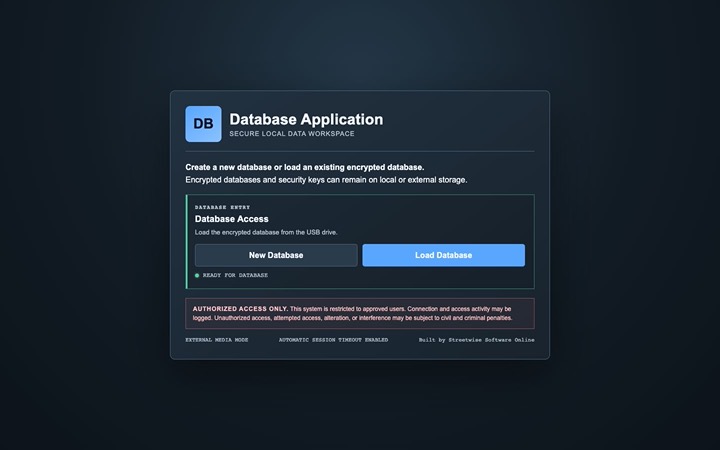
Task: Click the 'DATABASE ENTRY' label
Action: 222,207
